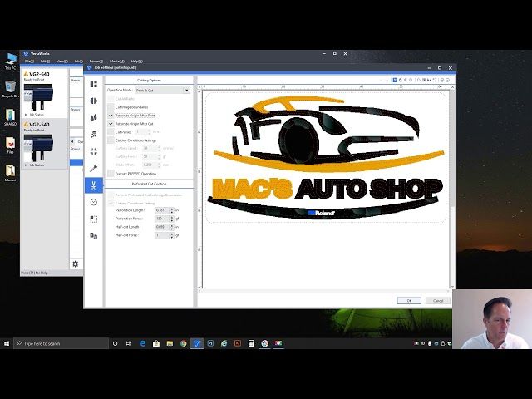Screen dimensions: 532x399
Task: Click the Windows taskbar search box
Action: click(62, 343)
